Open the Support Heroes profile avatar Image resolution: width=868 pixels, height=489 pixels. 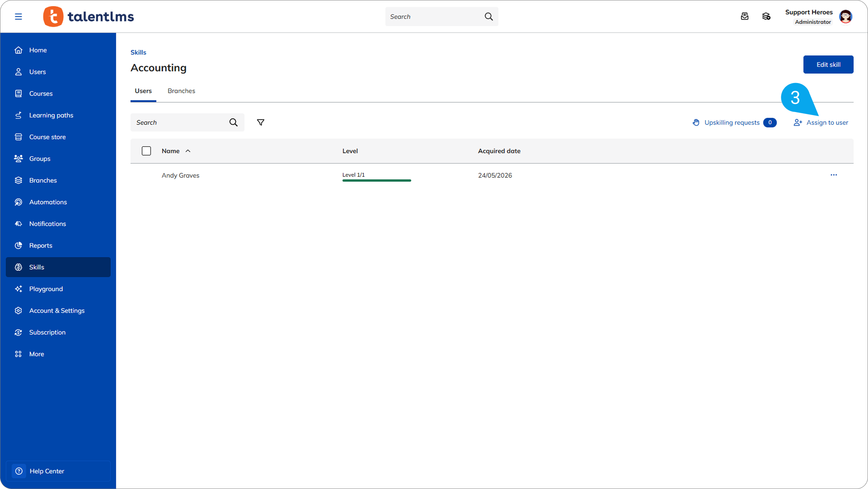coord(845,17)
